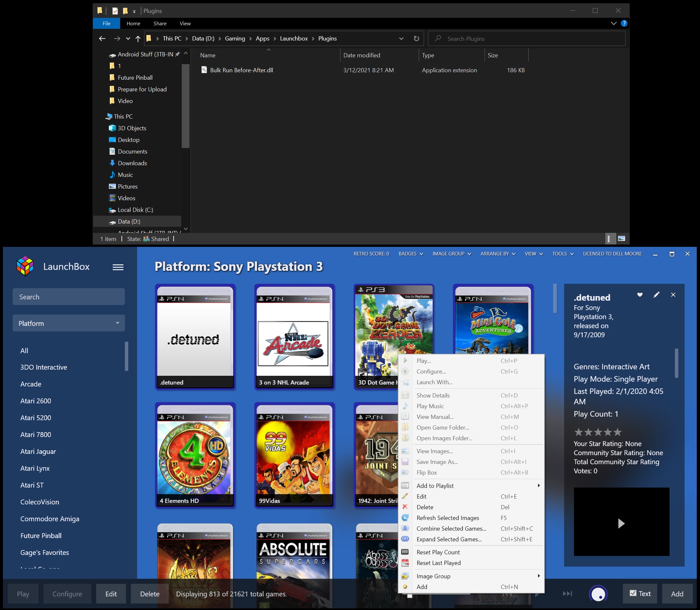The image size is (700, 610).
Task: Click the Delete button in bottom bar
Action: tap(150, 594)
